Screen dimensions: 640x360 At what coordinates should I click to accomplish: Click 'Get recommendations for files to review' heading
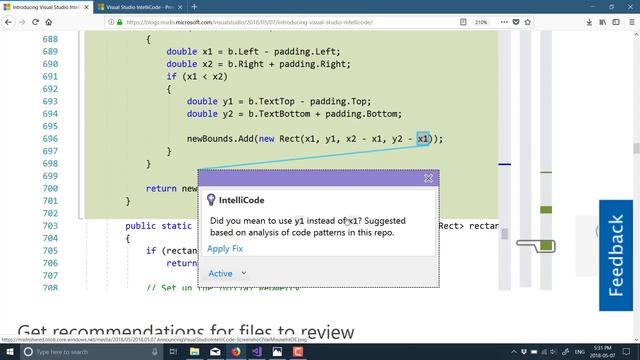click(x=186, y=332)
